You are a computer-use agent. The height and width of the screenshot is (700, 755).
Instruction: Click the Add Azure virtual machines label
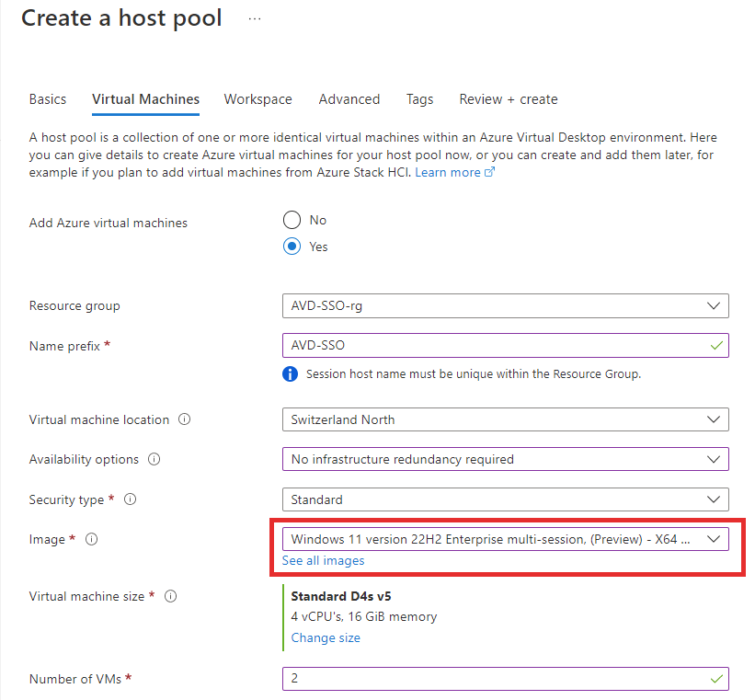point(109,223)
